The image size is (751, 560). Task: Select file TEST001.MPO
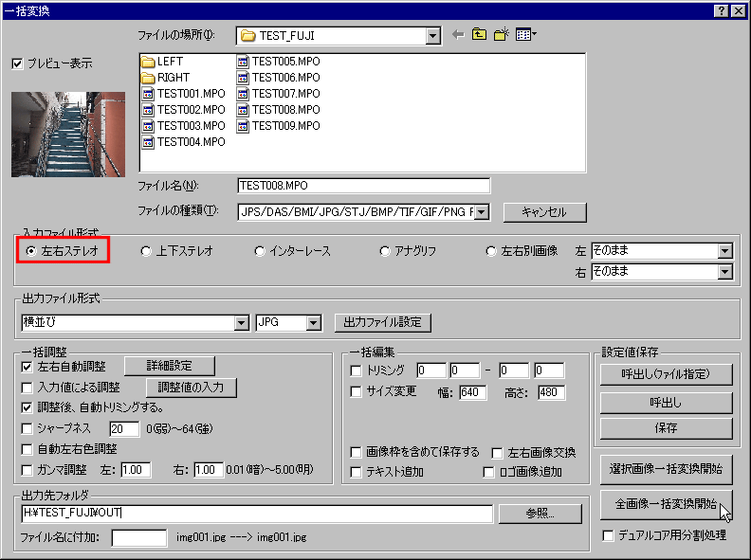183,94
